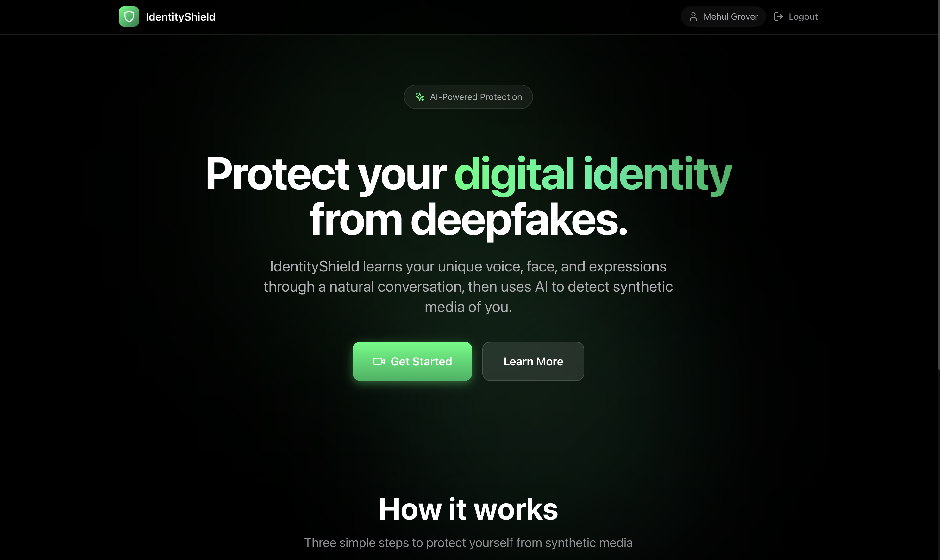Select the IdentityShield learns your unique voice line
940x560 pixels.
pyautogui.click(x=468, y=266)
